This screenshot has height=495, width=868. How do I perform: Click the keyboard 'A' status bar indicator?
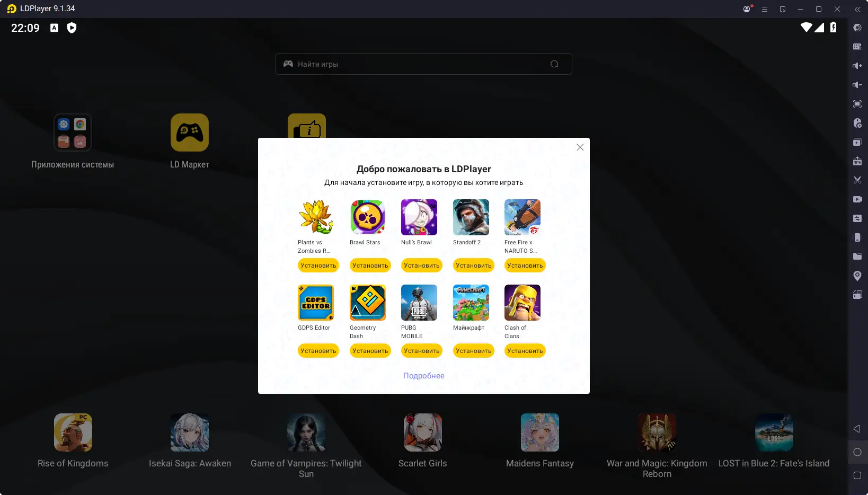pos(54,28)
